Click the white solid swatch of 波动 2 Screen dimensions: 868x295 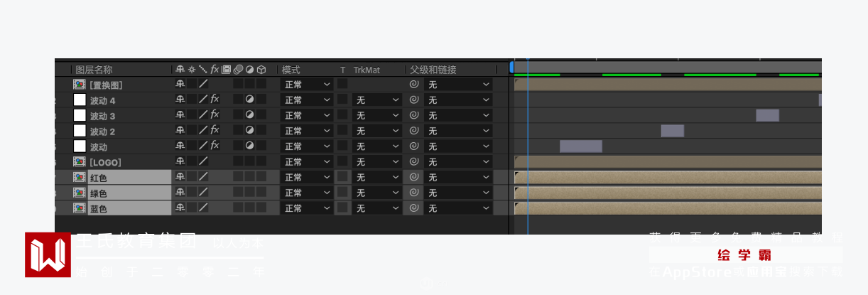coord(80,131)
